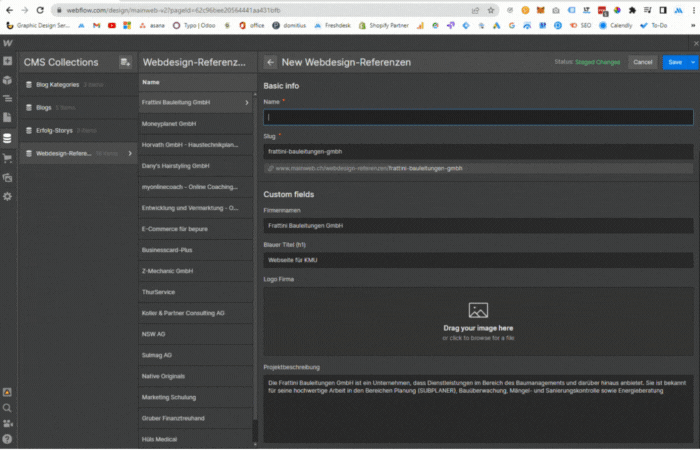
Task: Browse for a Logo Firma image
Action: tap(478, 321)
